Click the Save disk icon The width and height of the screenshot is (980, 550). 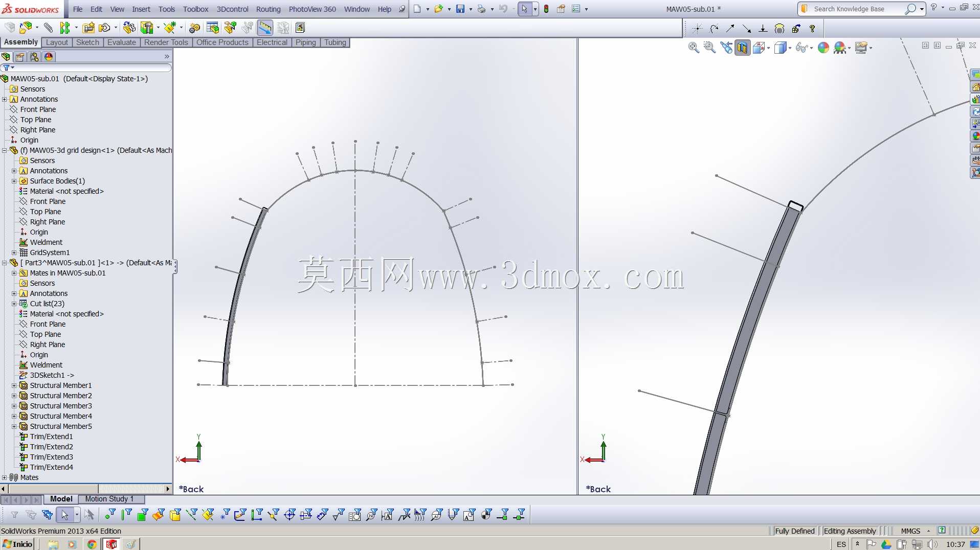460,9
